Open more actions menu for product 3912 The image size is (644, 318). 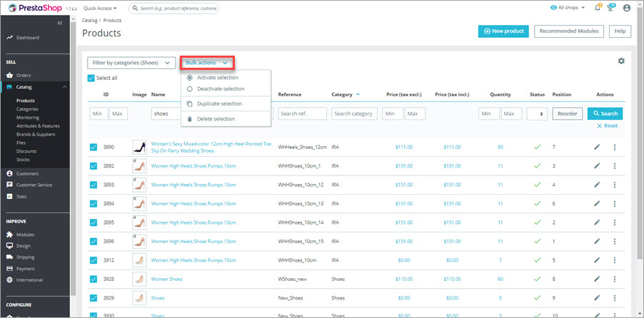click(x=615, y=260)
